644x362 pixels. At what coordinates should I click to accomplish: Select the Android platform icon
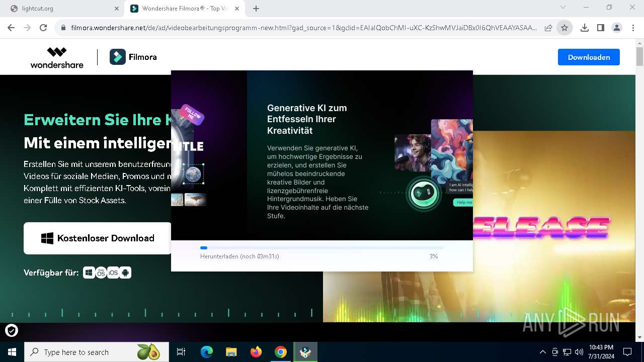coord(125,273)
